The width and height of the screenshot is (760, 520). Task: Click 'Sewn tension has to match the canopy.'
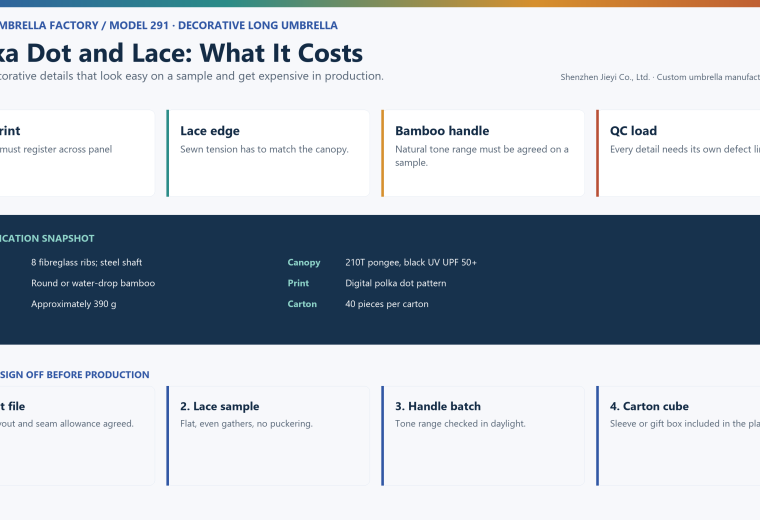[264, 149]
